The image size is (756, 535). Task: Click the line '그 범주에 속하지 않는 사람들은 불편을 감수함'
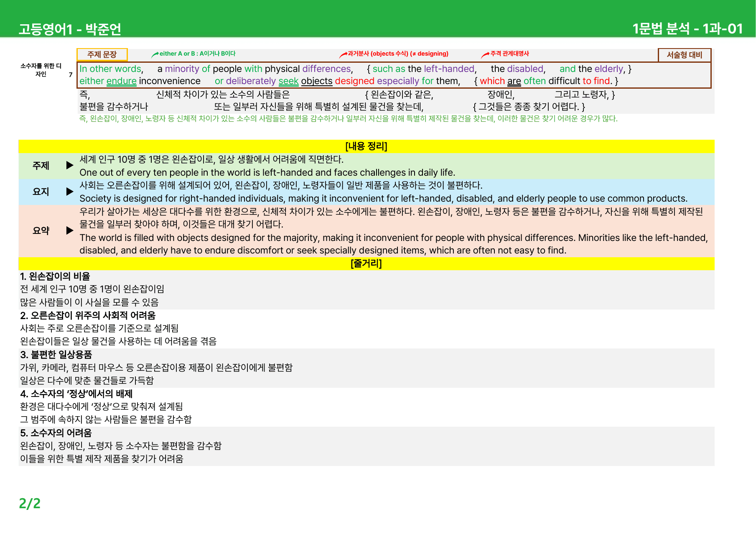click(x=106, y=420)
